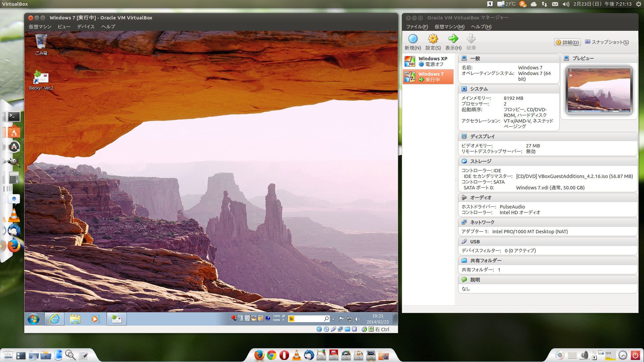Open ファイル(F) menu in VirtualBox Manager
Screen dimensions: 644x362
point(417,27)
